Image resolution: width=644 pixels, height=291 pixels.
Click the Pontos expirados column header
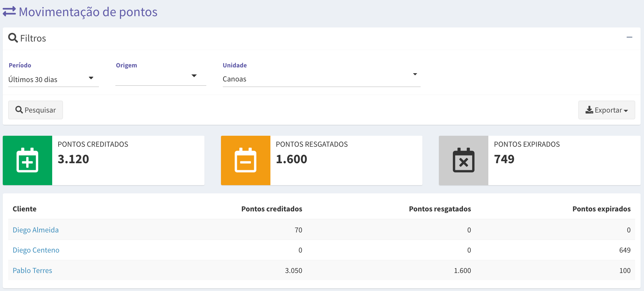click(601, 209)
